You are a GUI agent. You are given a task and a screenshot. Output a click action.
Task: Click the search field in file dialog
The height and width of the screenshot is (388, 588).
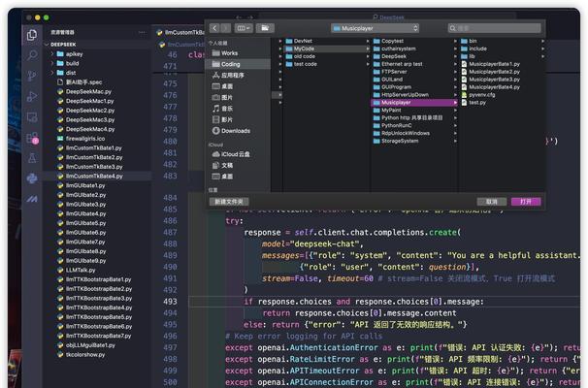pos(494,28)
